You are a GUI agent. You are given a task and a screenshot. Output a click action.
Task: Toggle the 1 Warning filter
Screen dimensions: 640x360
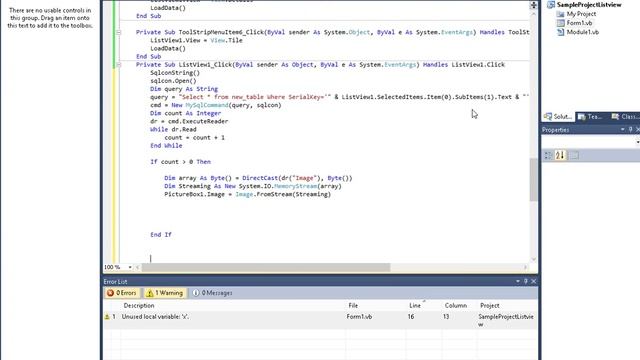[x=164, y=293]
